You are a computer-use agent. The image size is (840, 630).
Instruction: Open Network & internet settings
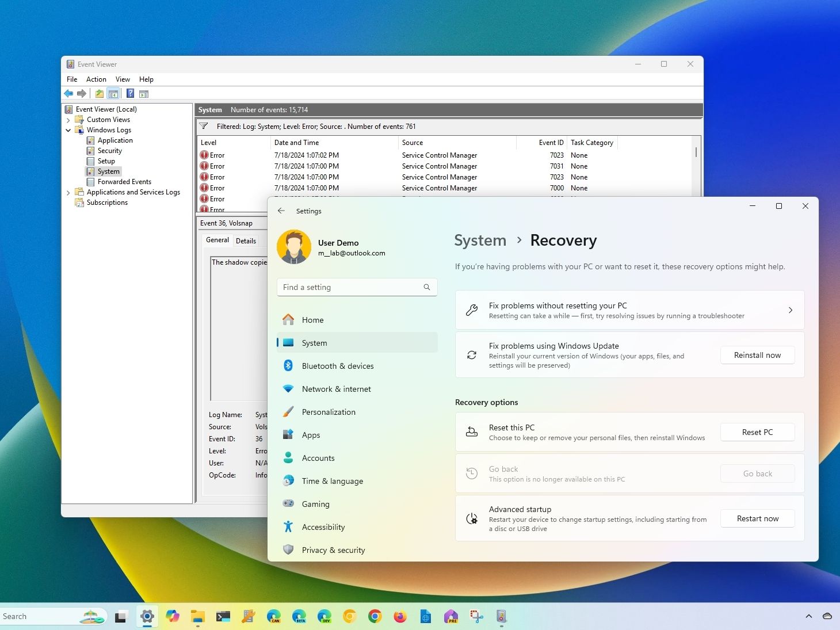tap(336, 389)
